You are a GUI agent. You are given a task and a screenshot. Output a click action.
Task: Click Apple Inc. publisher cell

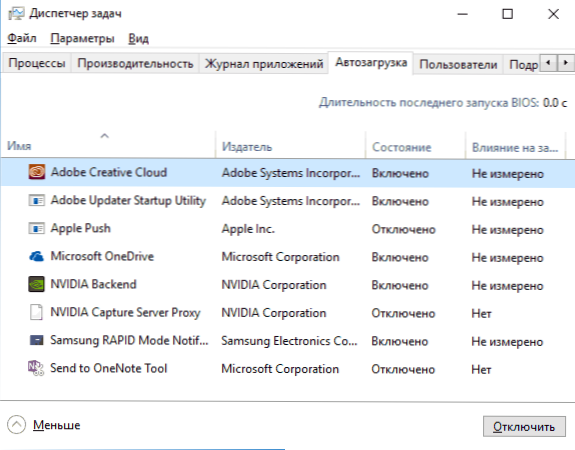coord(248,229)
